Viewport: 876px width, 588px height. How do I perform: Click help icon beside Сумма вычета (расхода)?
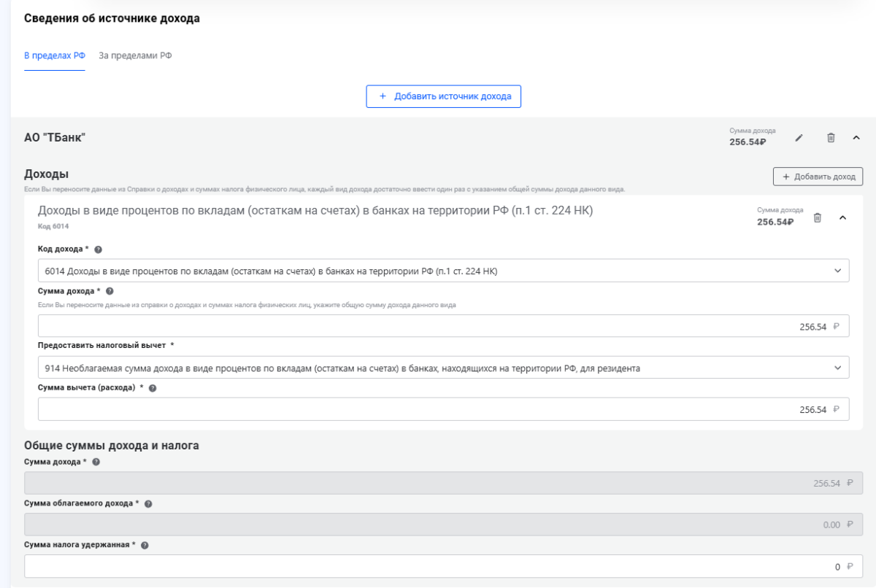click(153, 388)
